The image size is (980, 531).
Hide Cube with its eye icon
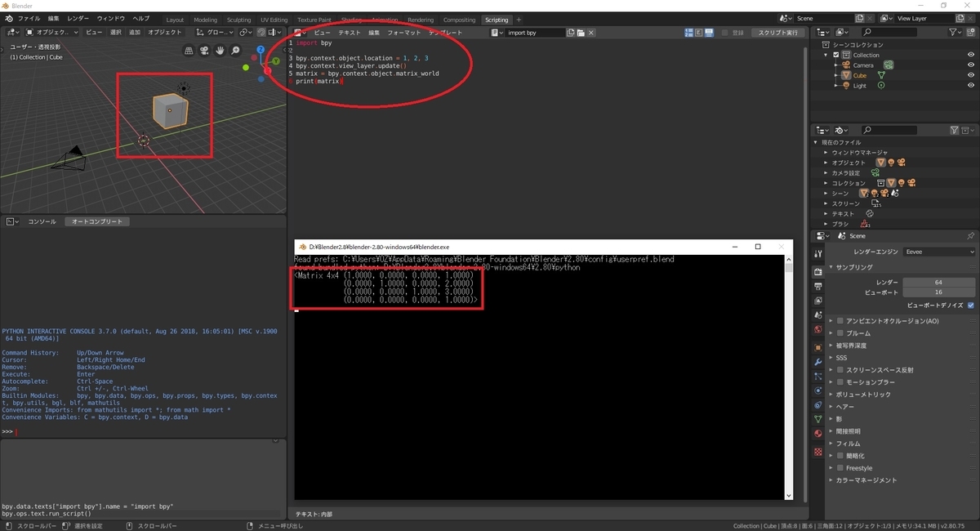971,75
